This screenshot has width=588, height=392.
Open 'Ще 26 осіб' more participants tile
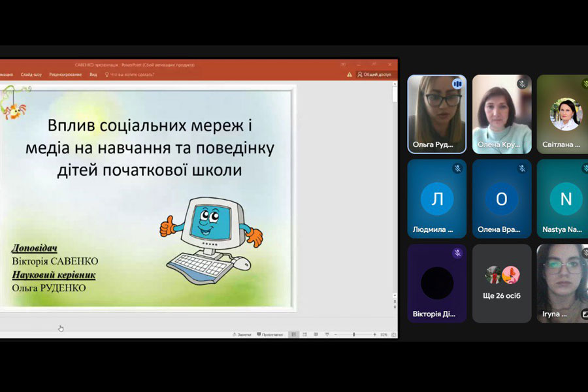click(502, 284)
